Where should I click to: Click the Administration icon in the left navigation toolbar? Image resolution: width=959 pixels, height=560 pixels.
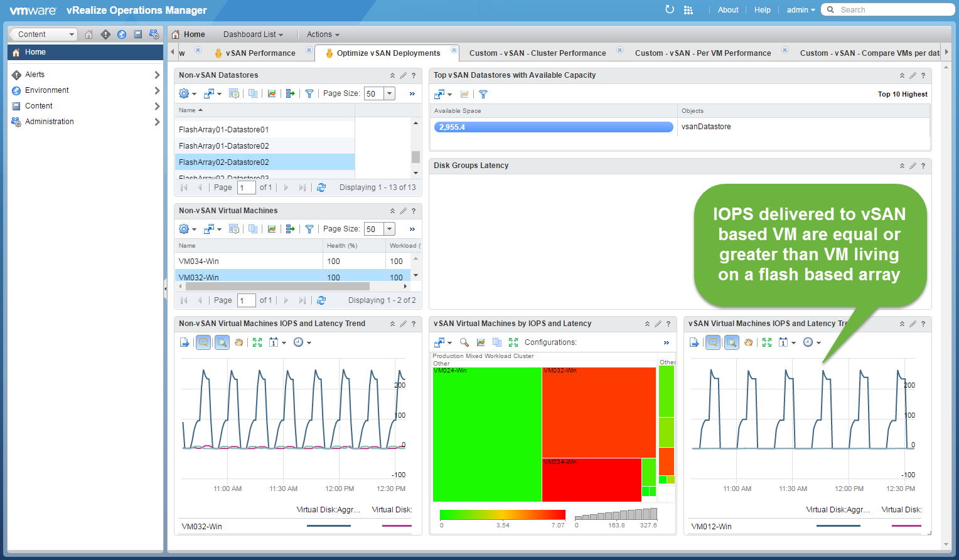click(x=154, y=34)
